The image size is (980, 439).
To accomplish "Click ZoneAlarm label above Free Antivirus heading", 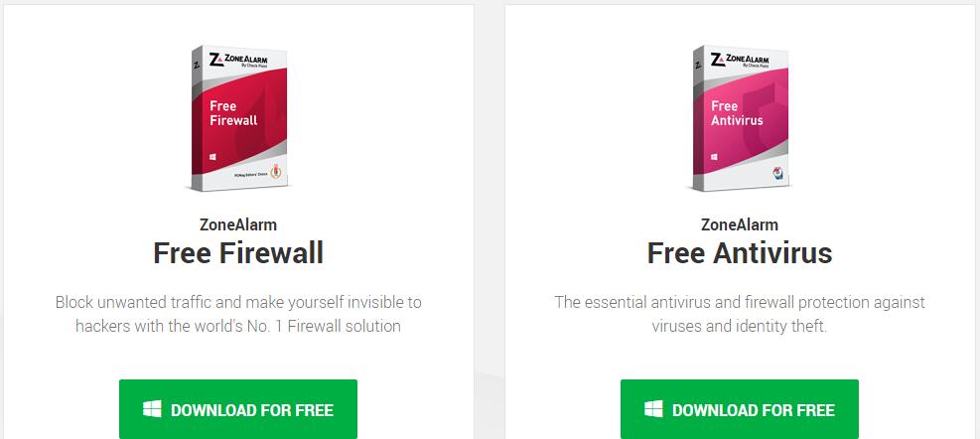I will (x=740, y=224).
